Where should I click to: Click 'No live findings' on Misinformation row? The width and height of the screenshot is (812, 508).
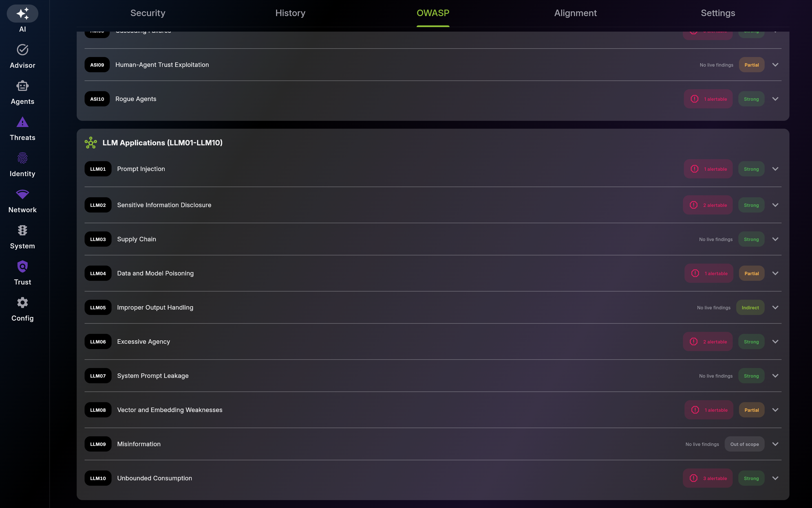pos(702,444)
